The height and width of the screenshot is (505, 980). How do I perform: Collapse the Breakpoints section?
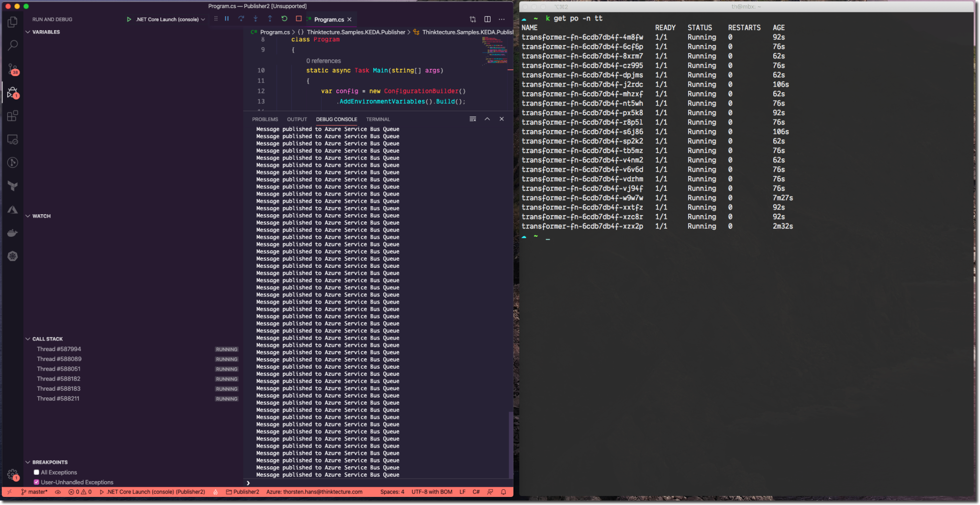(28, 462)
